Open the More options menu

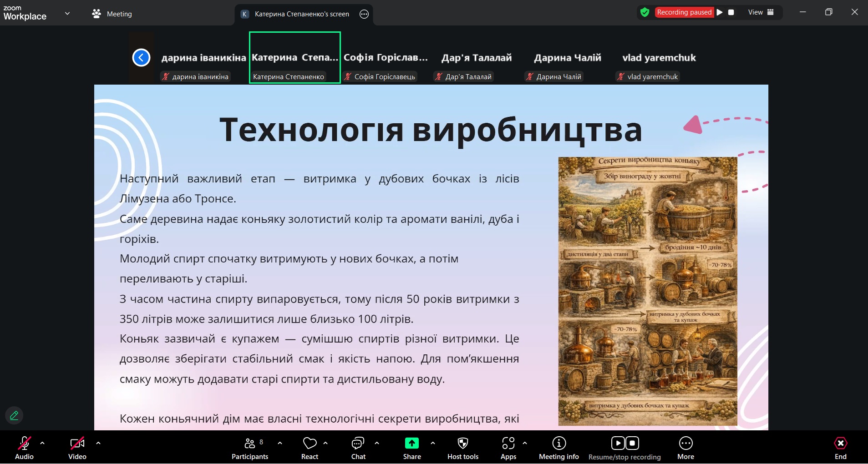(685, 448)
